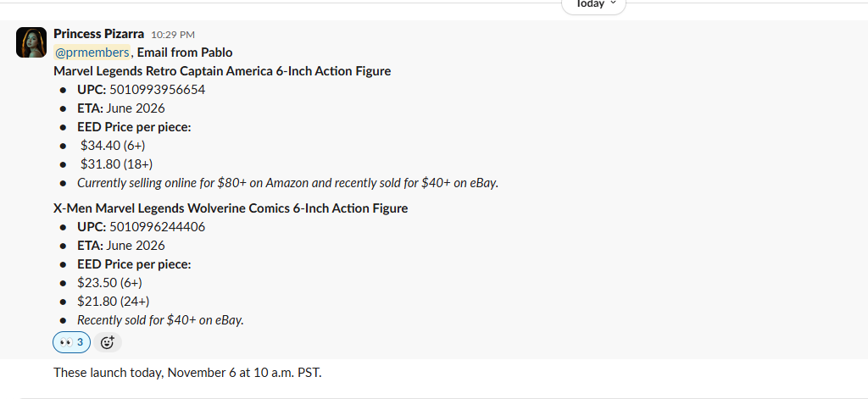Click the "Email from Pablo" text

click(x=185, y=53)
